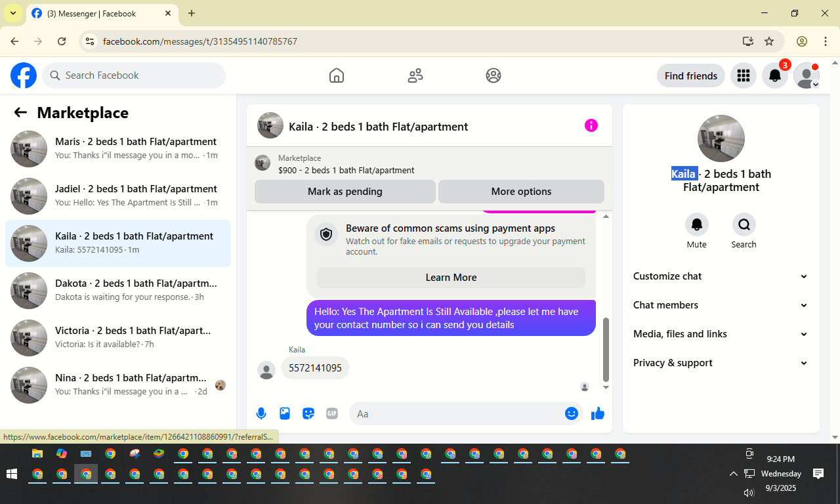This screenshot has width=840, height=504.
Task: View site information icon beside URL
Action: 91,41
